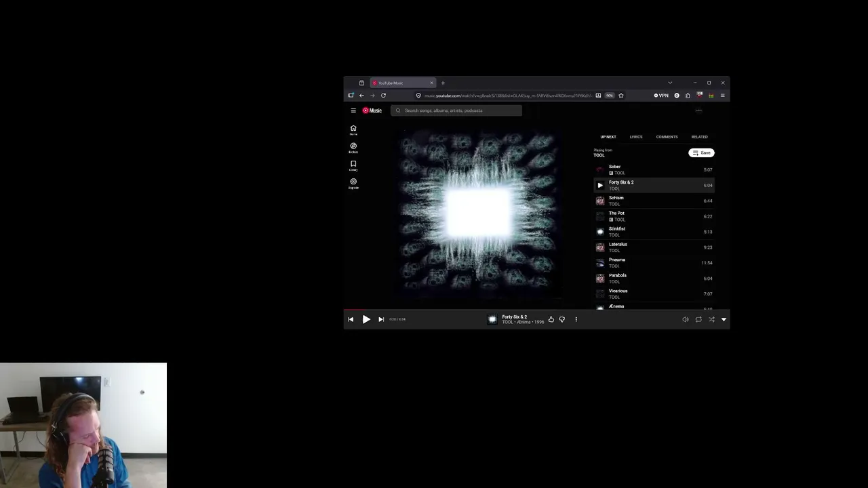
Task: Skip to the previous track
Action: (x=351, y=319)
